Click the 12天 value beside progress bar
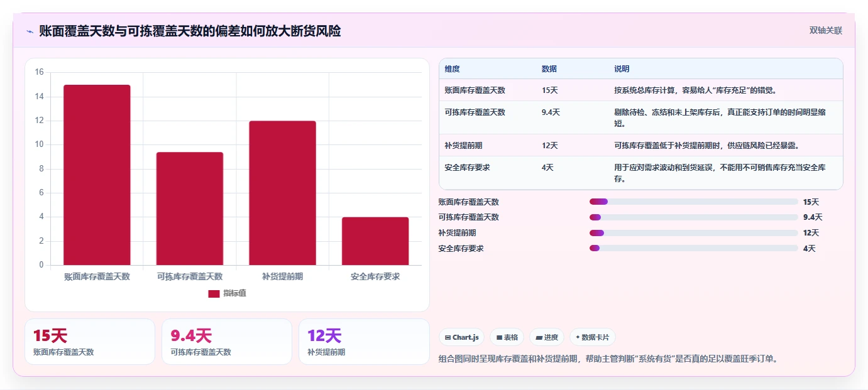The height and width of the screenshot is (390, 868). [811, 233]
